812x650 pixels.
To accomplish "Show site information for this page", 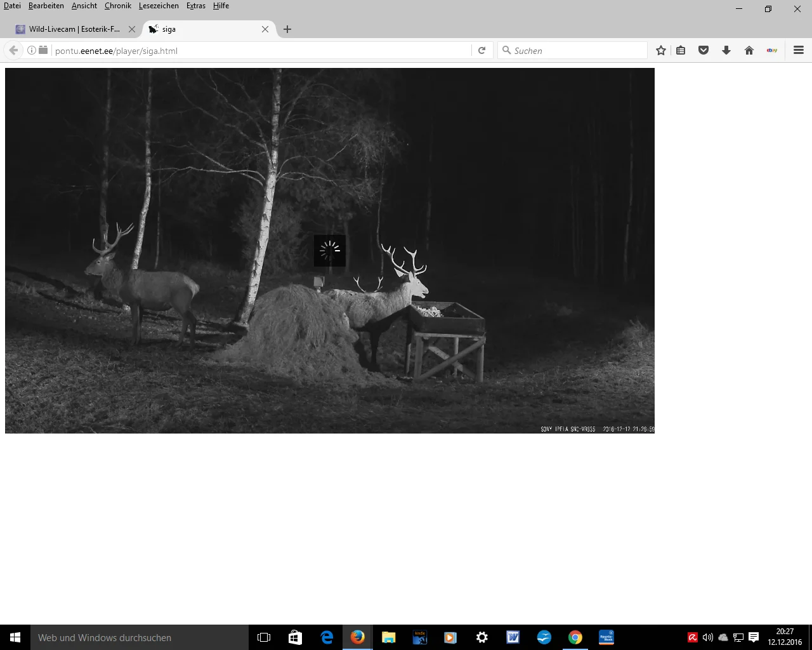I will [31, 51].
